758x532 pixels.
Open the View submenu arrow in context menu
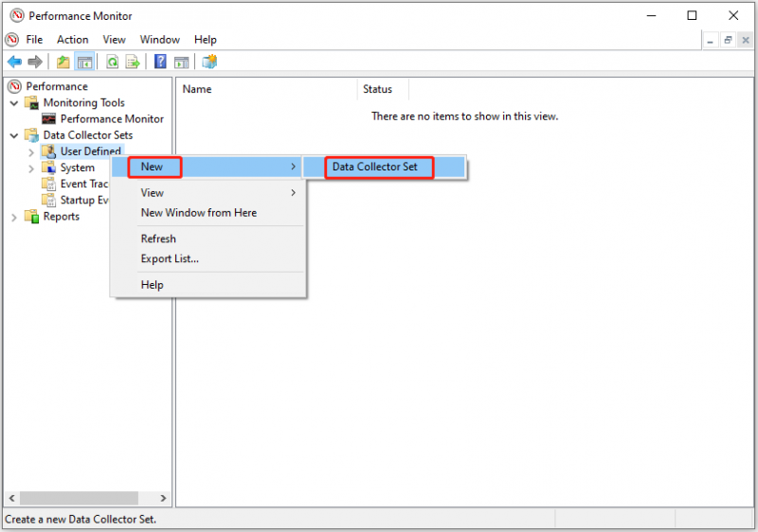pos(293,192)
